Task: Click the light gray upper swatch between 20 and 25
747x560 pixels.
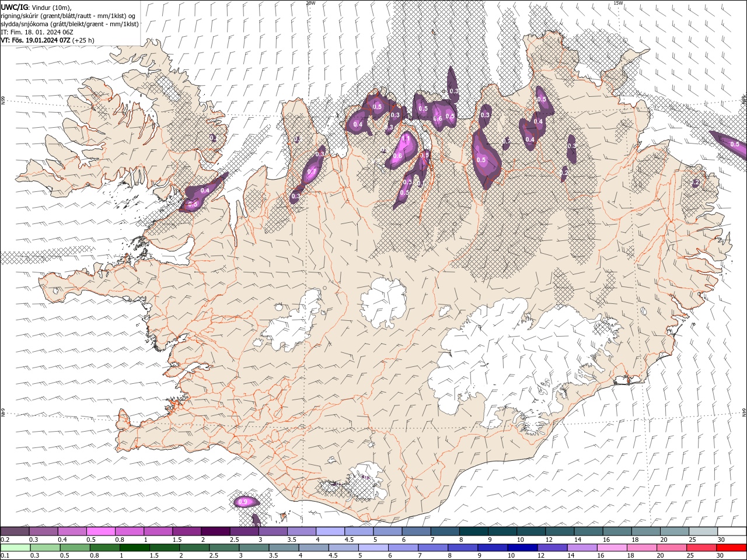Action: point(673,531)
